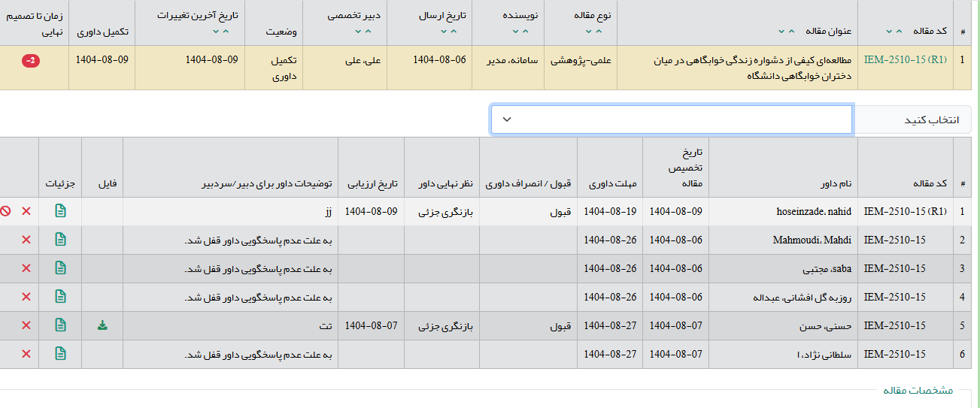Remove reviewer سلطانی نژاد with the X icon

pyautogui.click(x=26, y=354)
